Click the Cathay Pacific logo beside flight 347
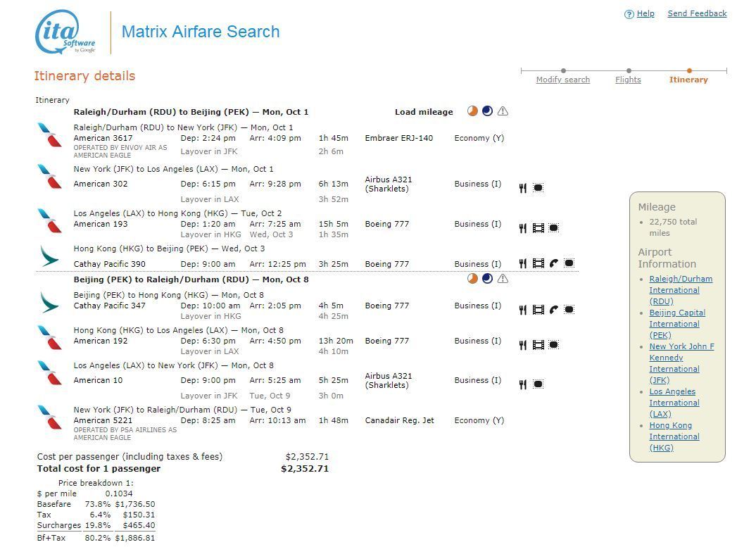756x547 pixels. pyautogui.click(x=50, y=303)
